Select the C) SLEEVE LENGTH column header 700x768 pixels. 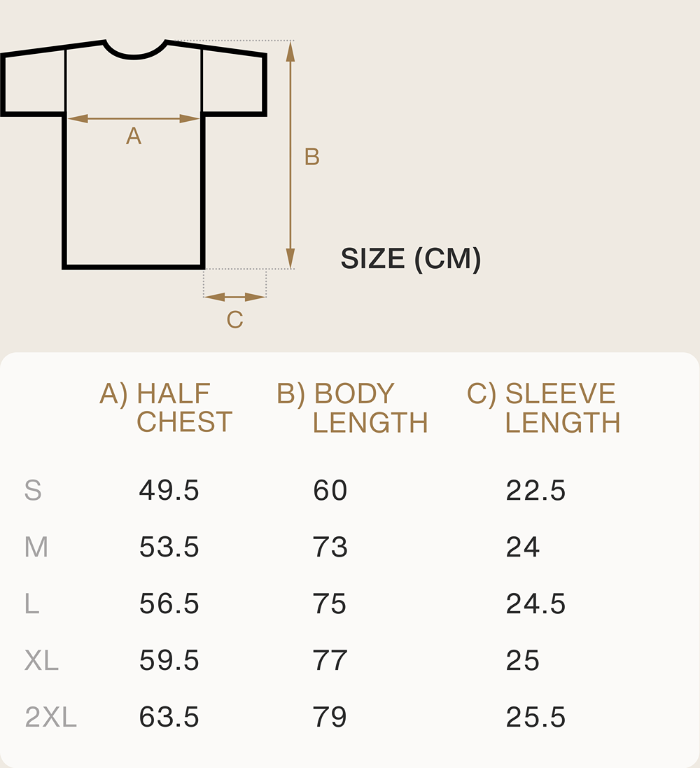(x=544, y=408)
